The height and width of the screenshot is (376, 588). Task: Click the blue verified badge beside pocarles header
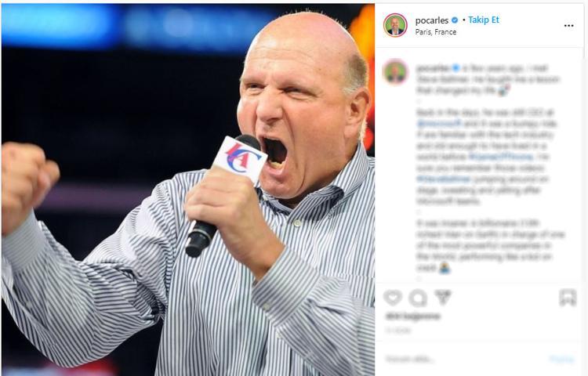click(x=455, y=20)
